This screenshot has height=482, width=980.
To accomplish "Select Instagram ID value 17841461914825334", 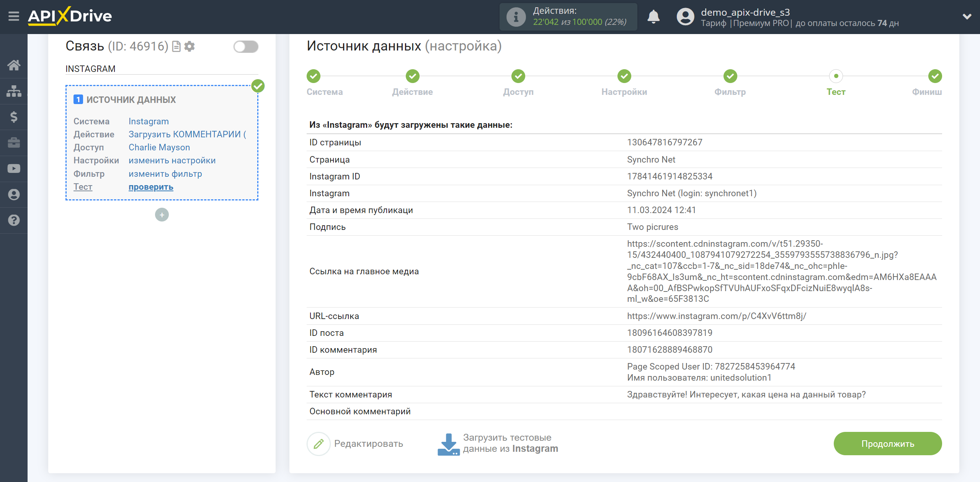I will coord(670,176).
